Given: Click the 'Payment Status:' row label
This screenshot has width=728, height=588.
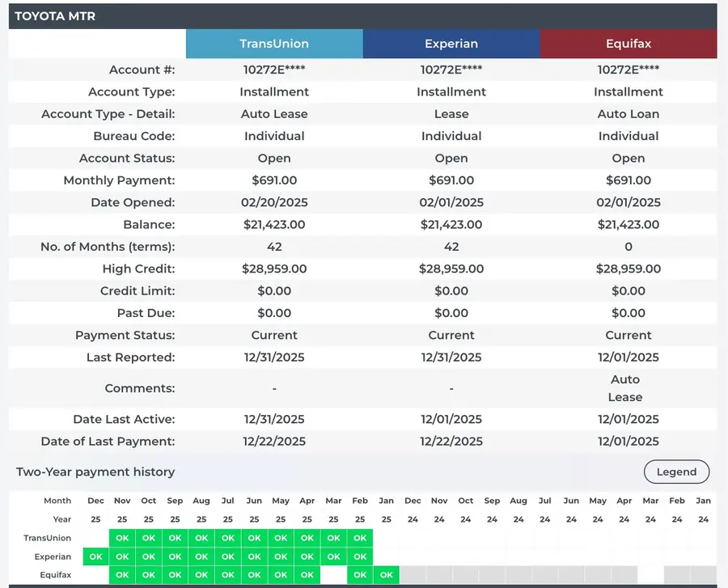Looking at the screenshot, I should tap(125, 335).
